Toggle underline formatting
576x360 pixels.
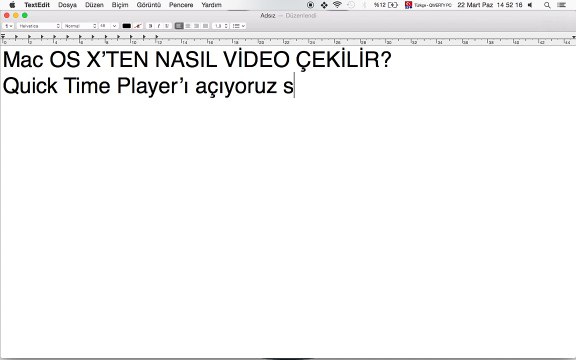[167, 26]
